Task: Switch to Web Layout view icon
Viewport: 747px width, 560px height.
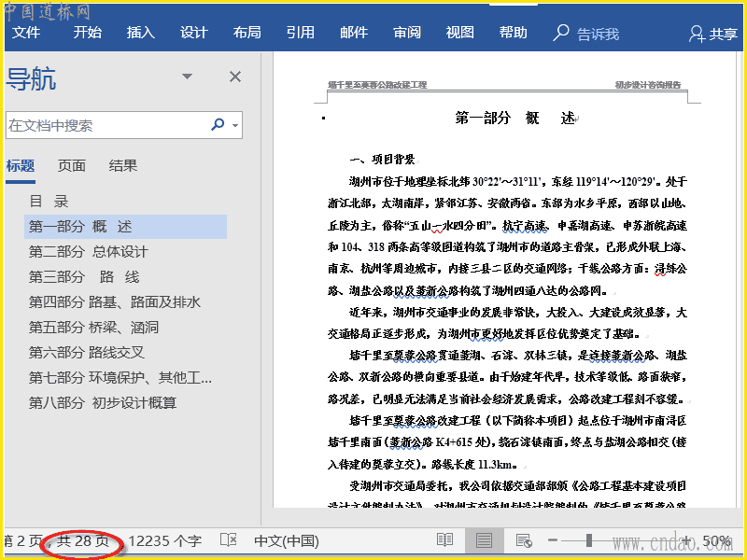Action: coord(524,540)
